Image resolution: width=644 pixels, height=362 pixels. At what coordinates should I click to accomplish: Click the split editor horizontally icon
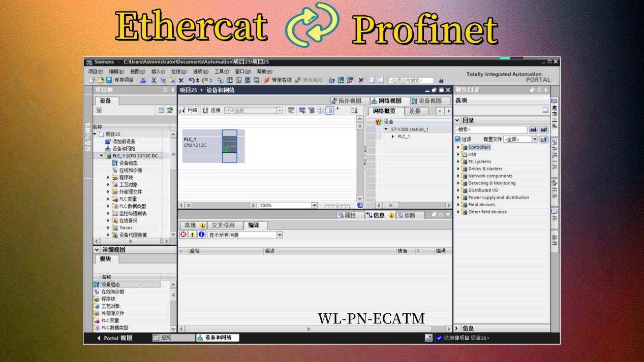(x=372, y=80)
